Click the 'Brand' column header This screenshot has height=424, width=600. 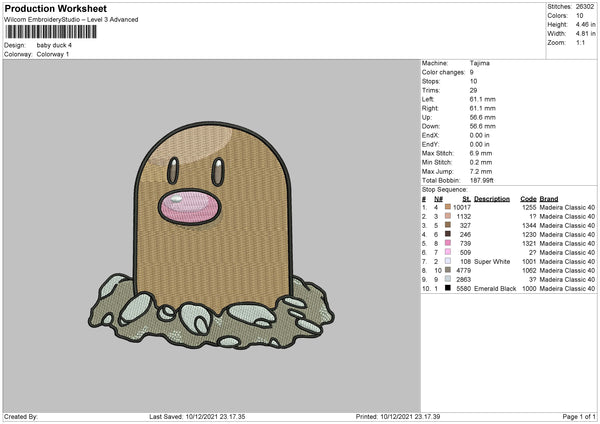tap(549, 199)
